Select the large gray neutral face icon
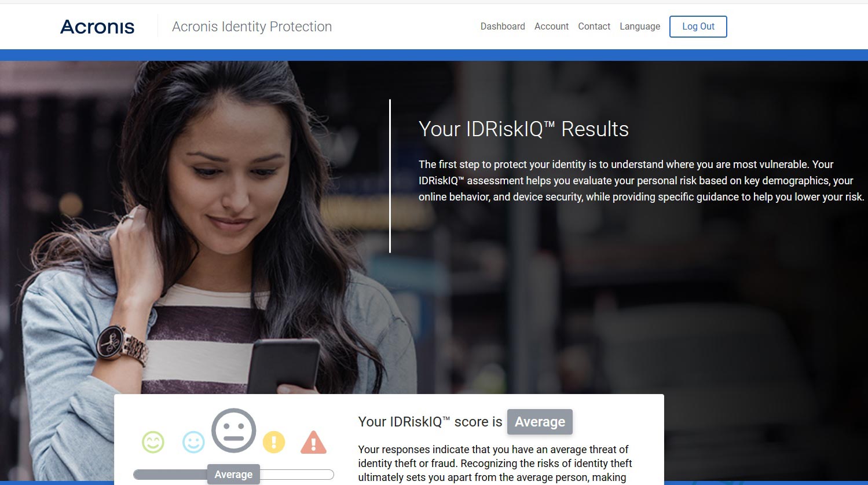This screenshot has width=868, height=485. tap(233, 431)
